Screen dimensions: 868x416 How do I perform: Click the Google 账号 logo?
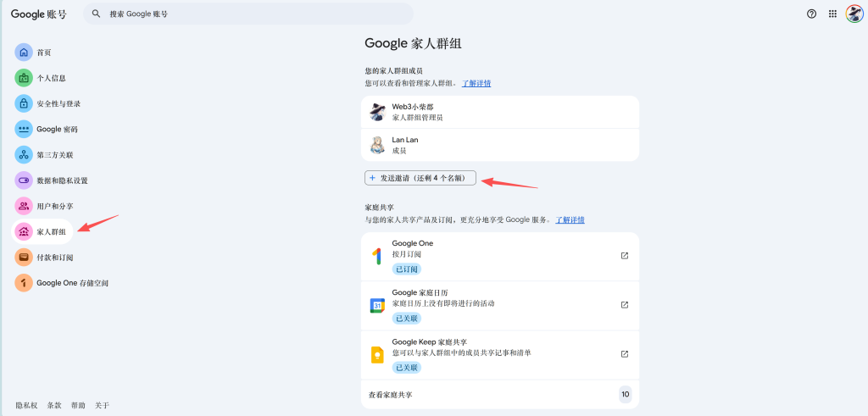click(x=39, y=14)
